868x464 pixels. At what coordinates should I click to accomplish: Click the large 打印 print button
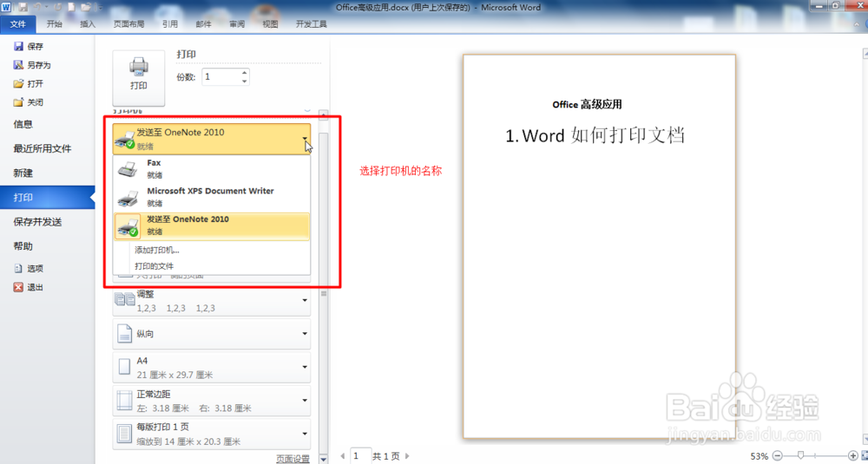click(138, 78)
